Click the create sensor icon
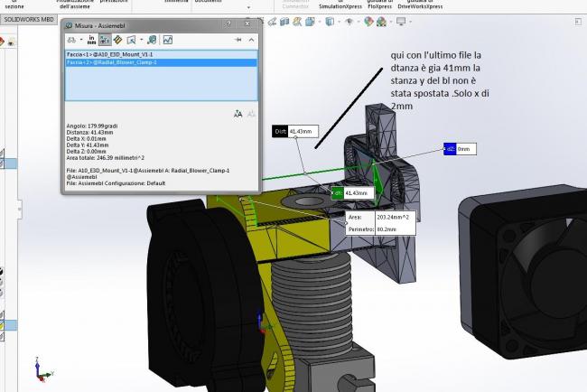Viewport: 587px width, 392px height. click(x=167, y=40)
